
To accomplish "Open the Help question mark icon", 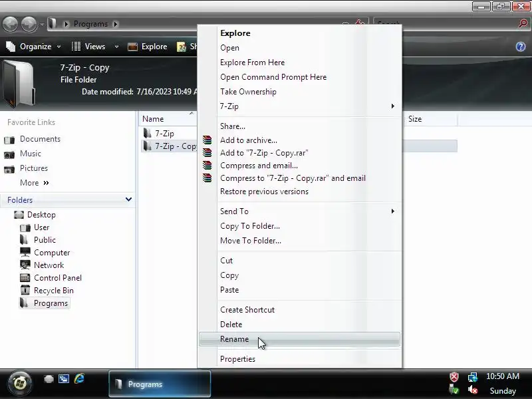I will (521, 47).
